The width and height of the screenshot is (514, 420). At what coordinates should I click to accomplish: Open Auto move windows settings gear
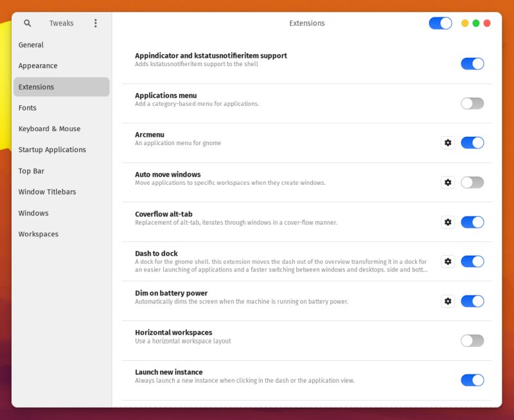448,182
